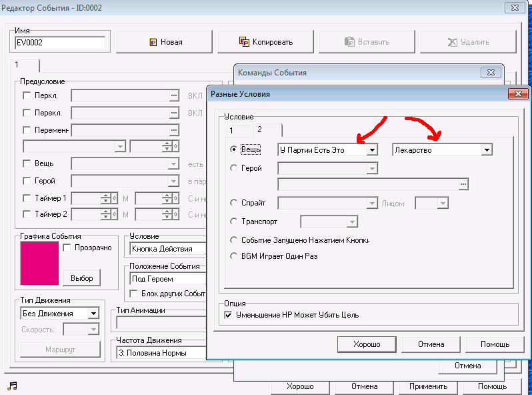Open Без Движения movement type dropdown
Screen dimensions: 532x395
point(60,313)
